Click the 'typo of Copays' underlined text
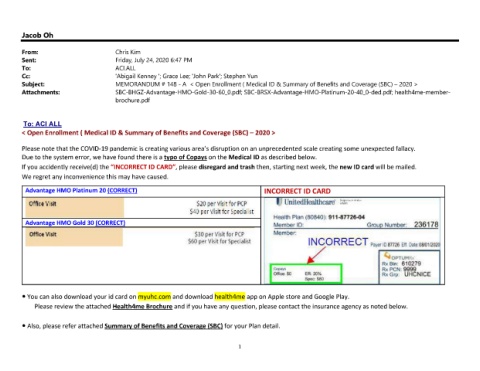 pos(185,157)
